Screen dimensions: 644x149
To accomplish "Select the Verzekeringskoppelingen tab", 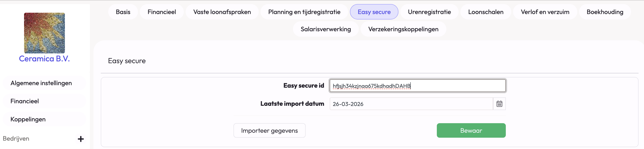I will pos(403,29).
